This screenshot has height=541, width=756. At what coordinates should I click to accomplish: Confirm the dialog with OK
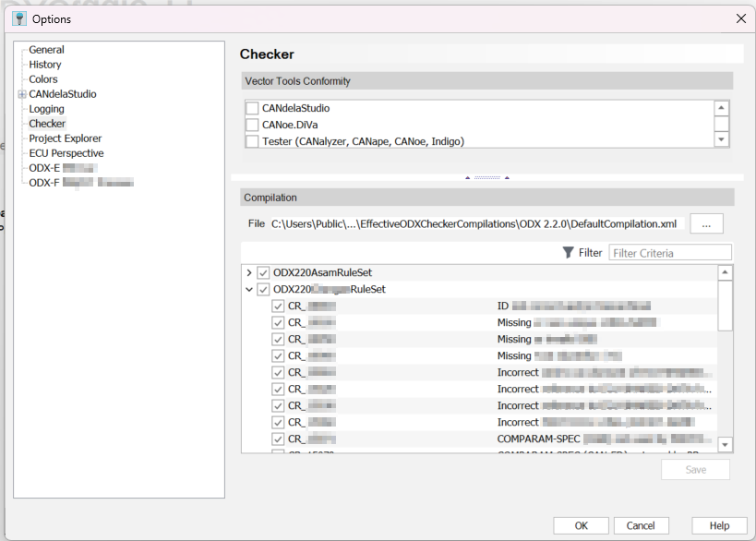tap(581, 525)
